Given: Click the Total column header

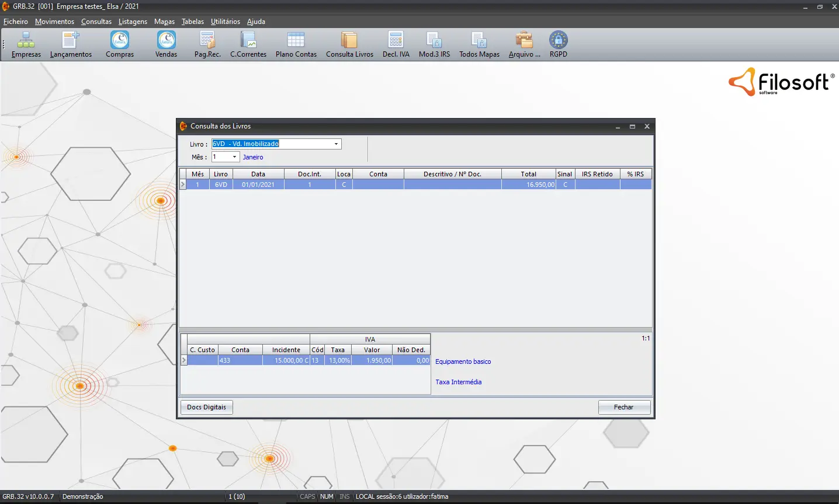Looking at the screenshot, I should (528, 174).
